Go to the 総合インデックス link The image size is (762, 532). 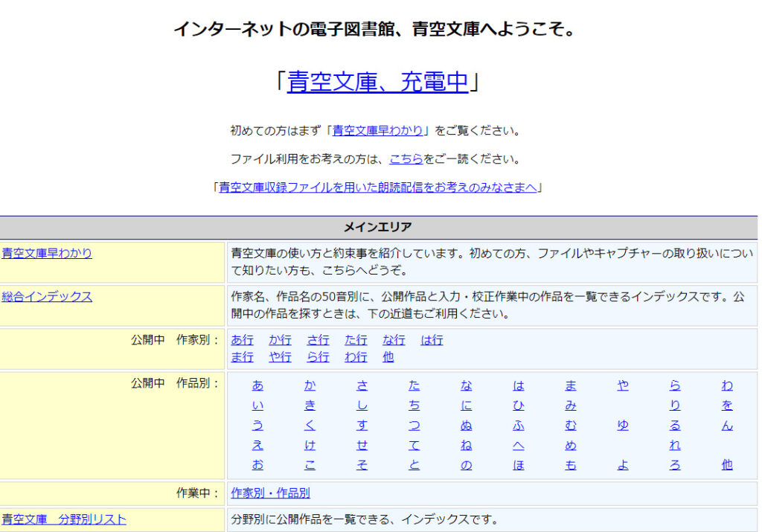click(x=47, y=296)
